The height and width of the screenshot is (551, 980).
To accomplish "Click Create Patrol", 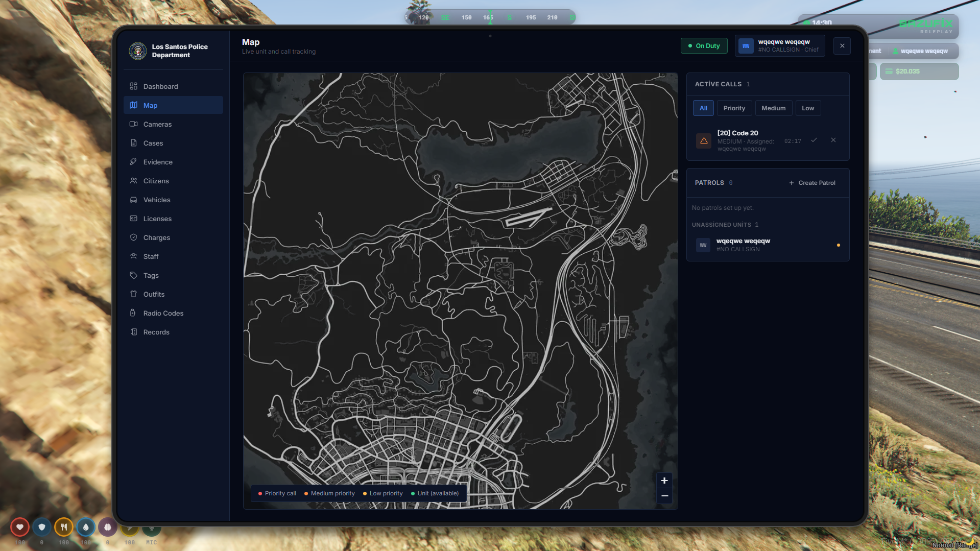I will [x=812, y=183].
